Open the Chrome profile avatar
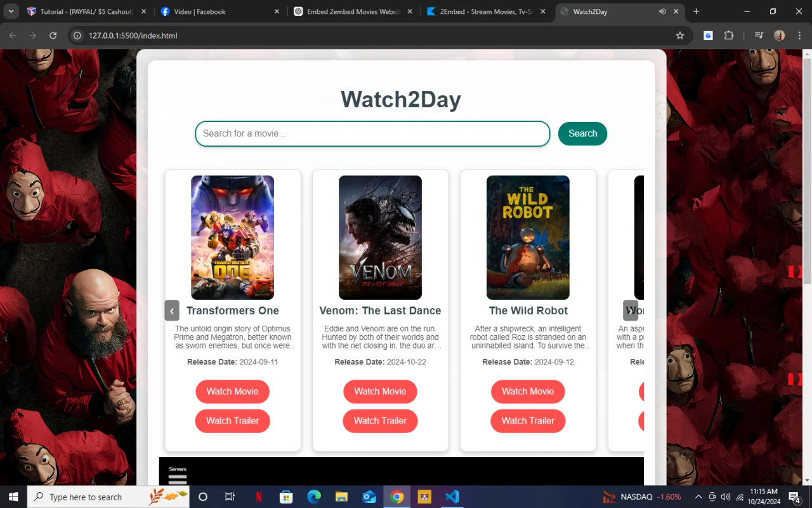The image size is (812, 508). (780, 36)
